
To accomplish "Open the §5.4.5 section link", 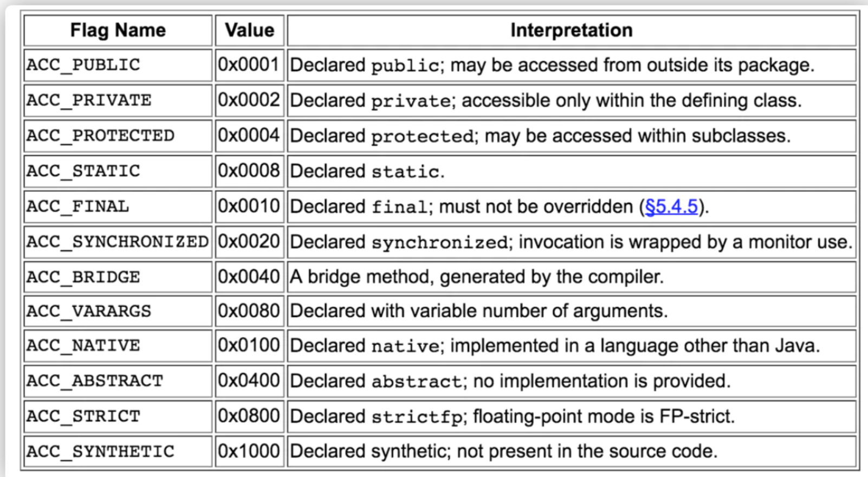I will click(x=671, y=207).
